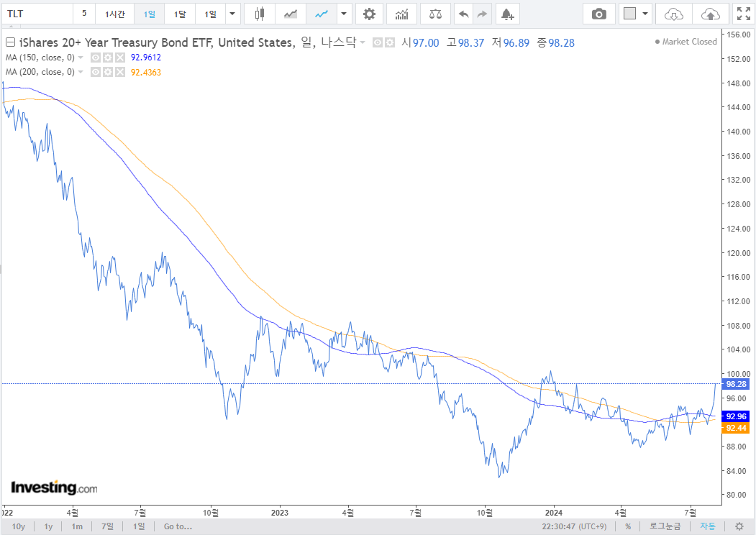756x535 pixels.
Task: Click the orange 92.44 axis label
Action: (736, 428)
